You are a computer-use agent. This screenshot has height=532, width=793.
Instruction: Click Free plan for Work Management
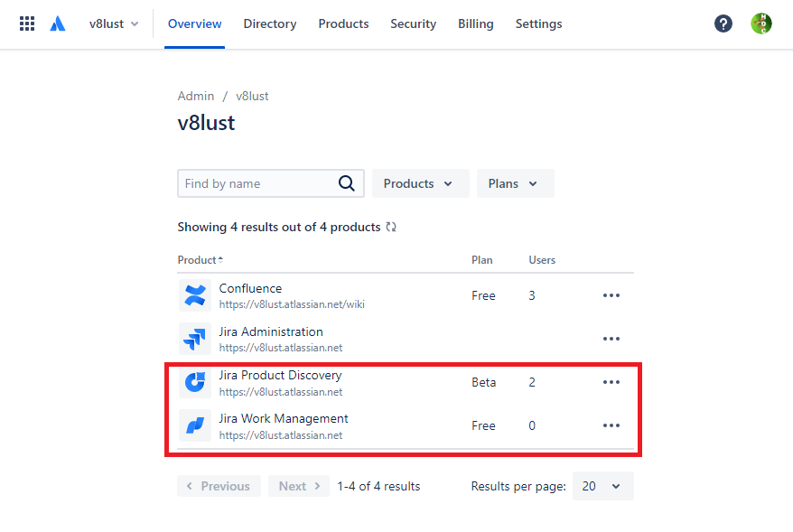pos(483,425)
